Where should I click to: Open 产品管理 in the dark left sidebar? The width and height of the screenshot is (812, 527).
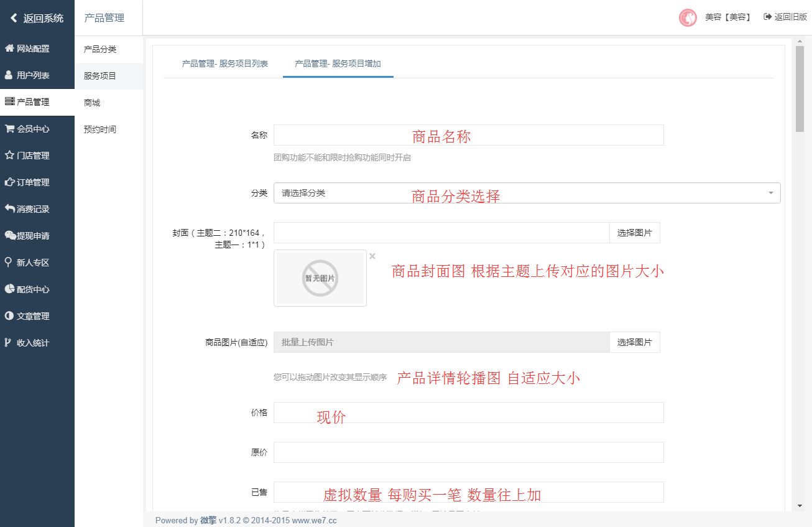[x=37, y=102]
